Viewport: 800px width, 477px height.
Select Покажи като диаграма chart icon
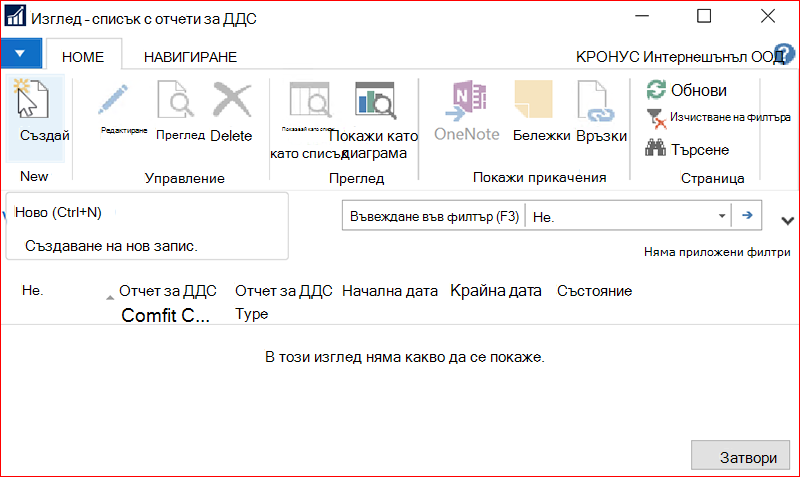pos(375,100)
